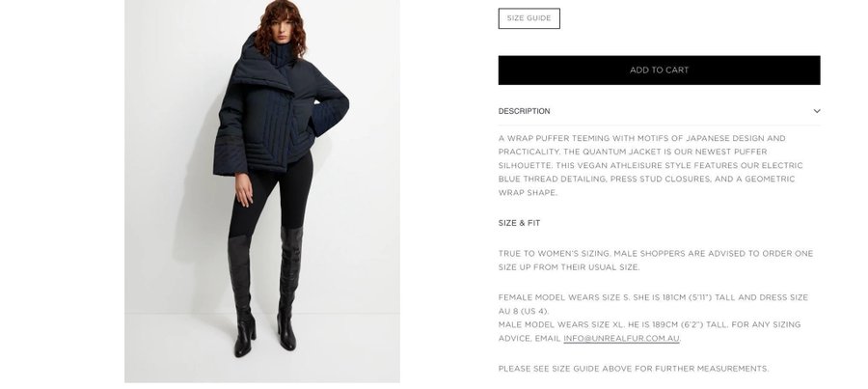Select the Size & Fit heading
Screen dimensions: 868x389
(519, 223)
